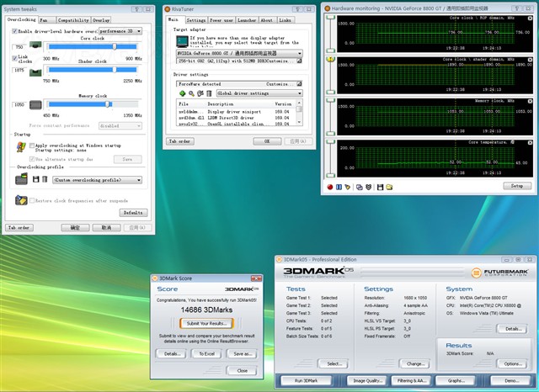The width and height of the screenshot is (539, 392).
Task: Save overclocking profile with floppy icon
Action: 35,179
